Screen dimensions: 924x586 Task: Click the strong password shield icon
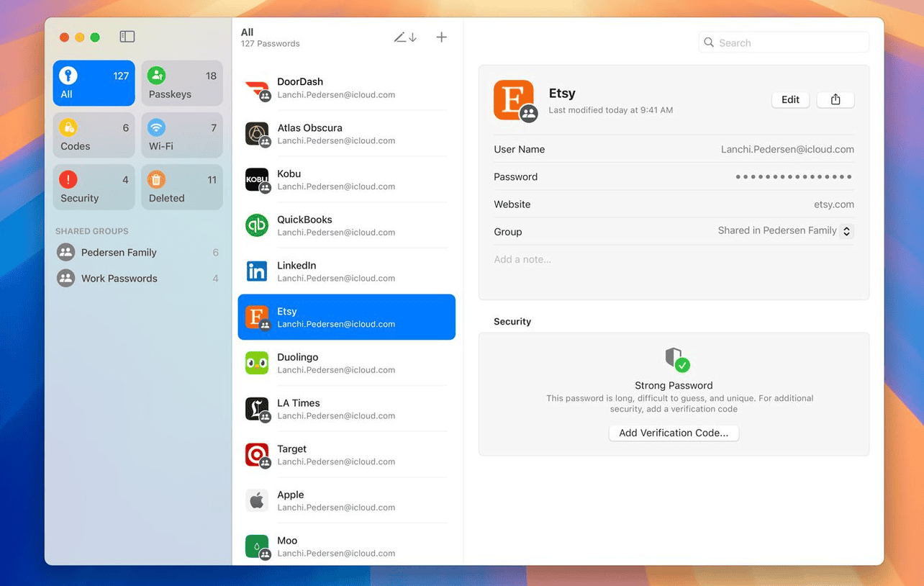point(676,360)
